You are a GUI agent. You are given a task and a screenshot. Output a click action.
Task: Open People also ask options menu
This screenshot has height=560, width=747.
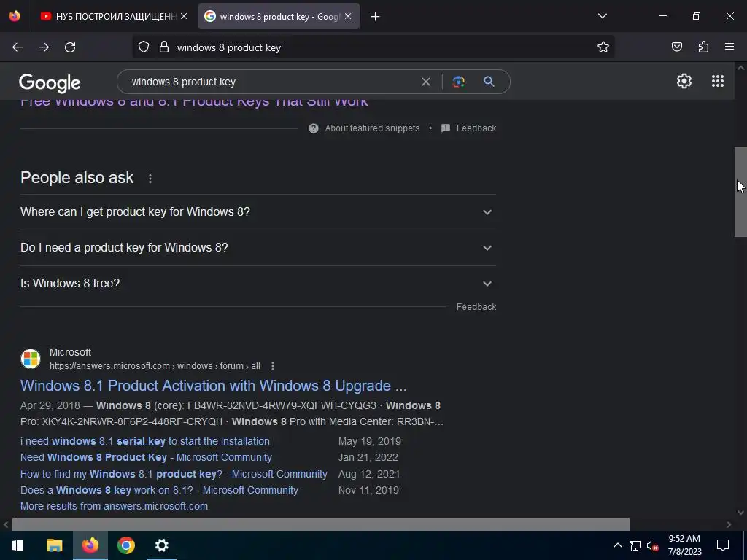(x=150, y=179)
